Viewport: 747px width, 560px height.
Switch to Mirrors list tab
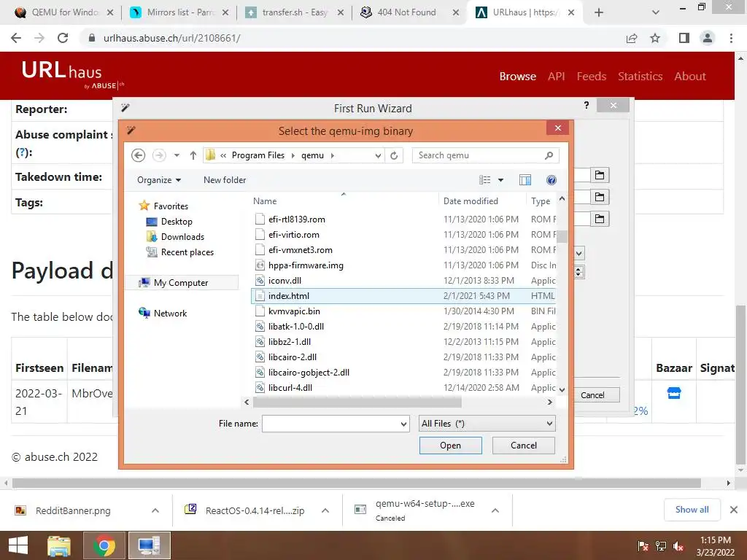click(x=179, y=12)
